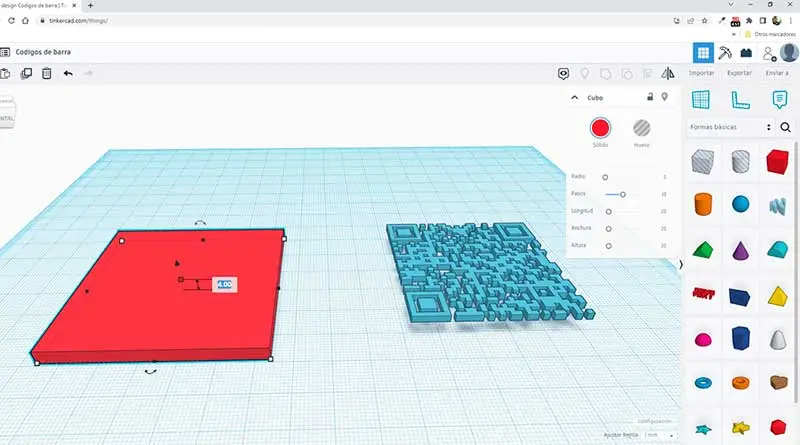Select the Workplane tool icon

701,100
